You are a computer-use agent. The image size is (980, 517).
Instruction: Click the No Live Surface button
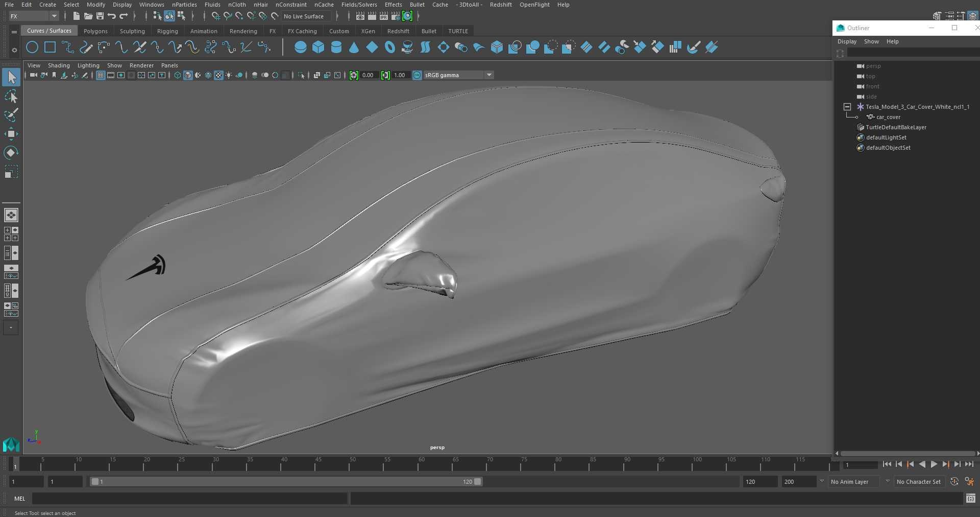(304, 16)
